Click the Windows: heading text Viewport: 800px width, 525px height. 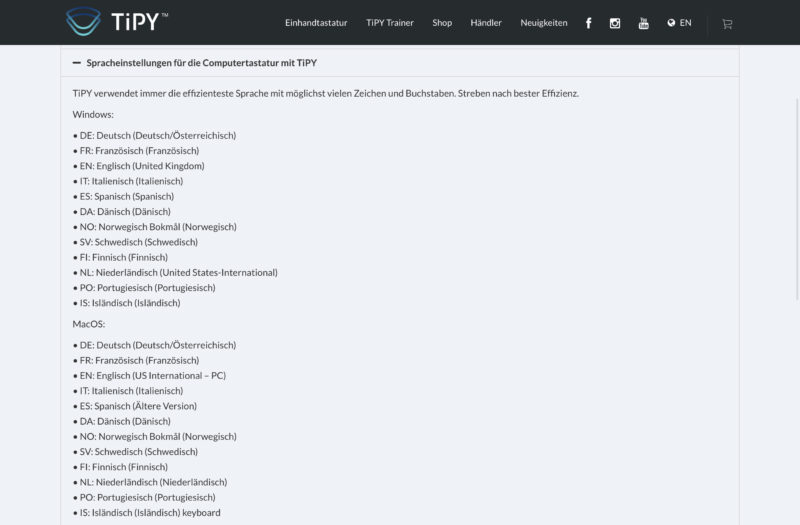pyautogui.click(x=93, y=114)
